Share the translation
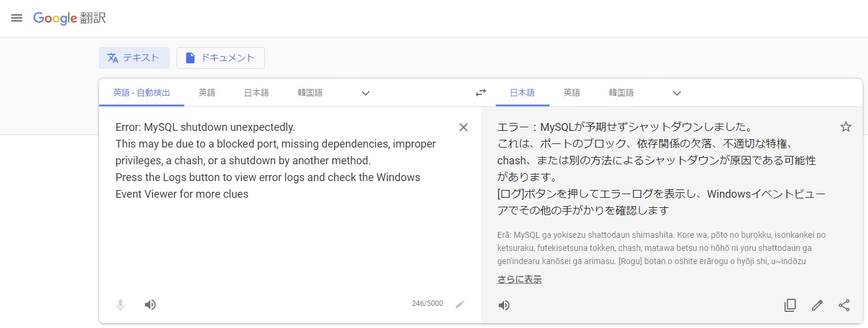The image size is (868, 328). click(844, 305)
